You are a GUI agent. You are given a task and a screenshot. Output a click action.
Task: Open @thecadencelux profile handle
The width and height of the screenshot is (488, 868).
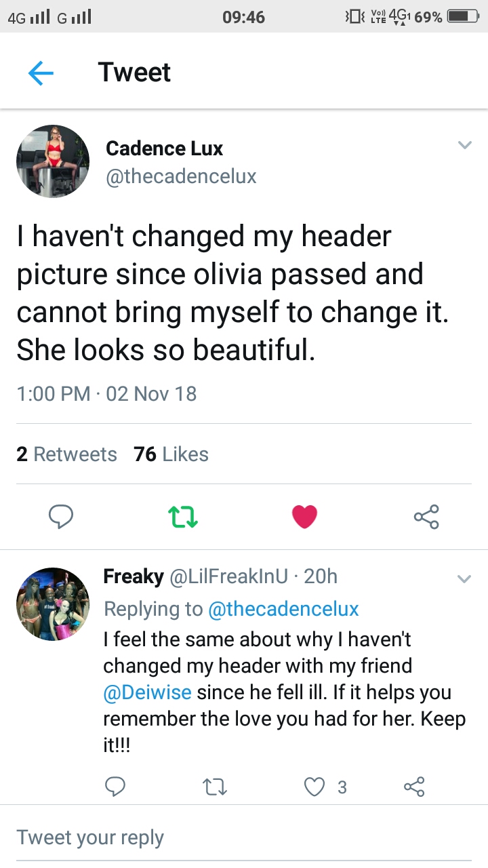pos(181,176)
